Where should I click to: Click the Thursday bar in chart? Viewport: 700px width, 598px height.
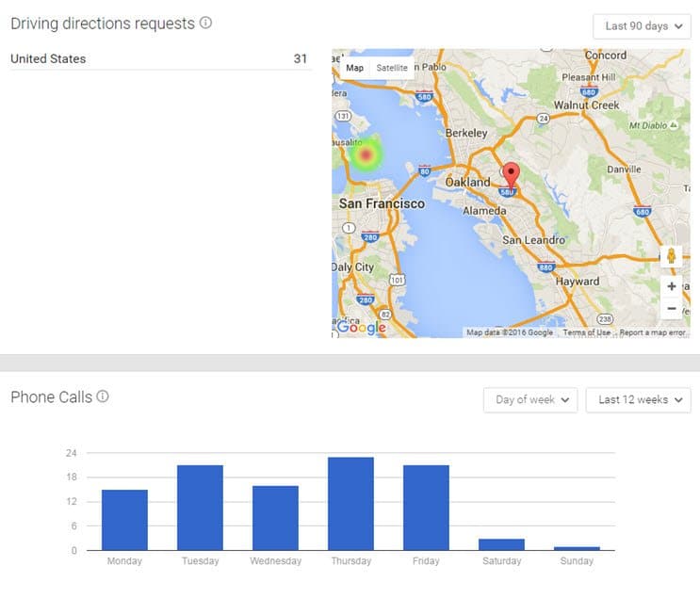(350, 504)
